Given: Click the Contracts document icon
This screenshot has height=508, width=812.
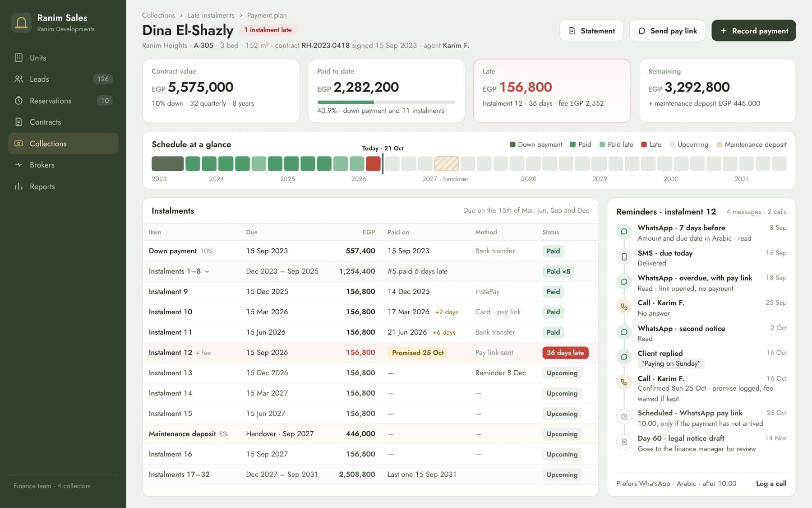Looking at the screenshot, I should click(x=18, y=122).
